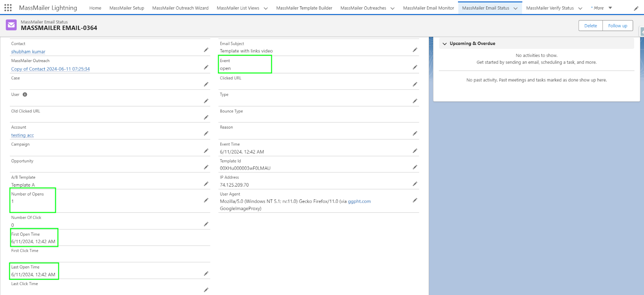
Task: Edit the Campaign field pencil icon
Action: [206, 151]
